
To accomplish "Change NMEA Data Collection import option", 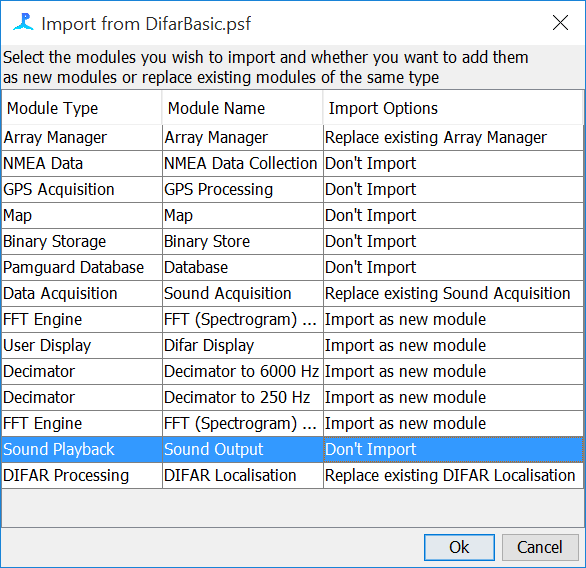I will coord(453,164).
